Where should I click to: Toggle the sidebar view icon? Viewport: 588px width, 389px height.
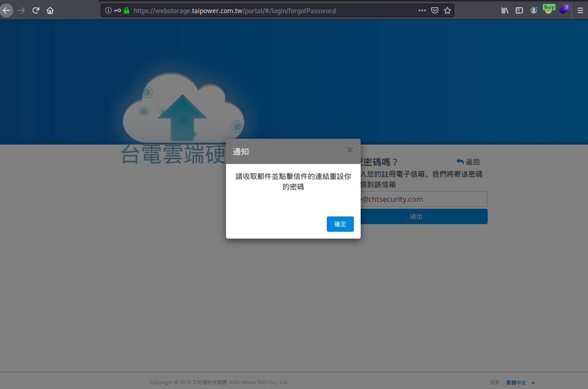pos(519,10)
